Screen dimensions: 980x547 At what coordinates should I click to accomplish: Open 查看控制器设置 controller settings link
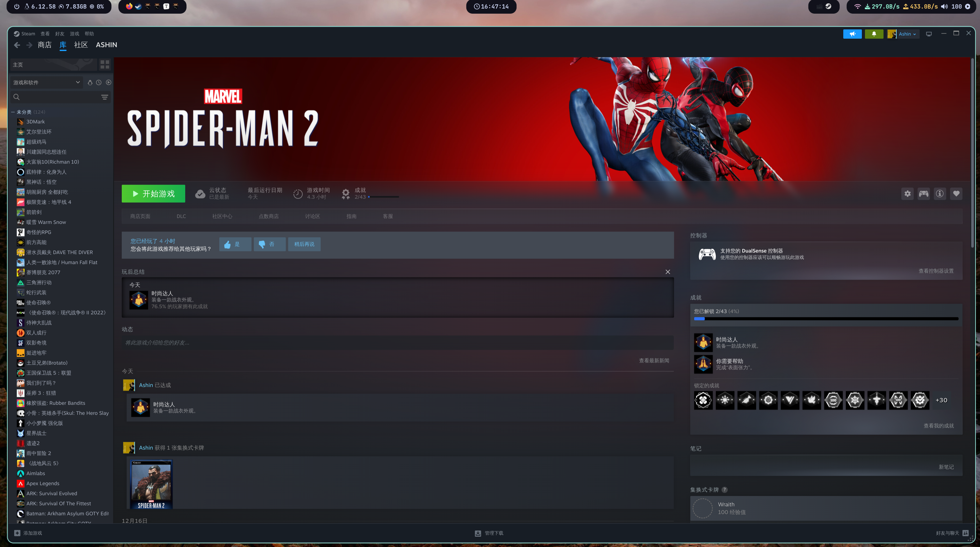(936, 271)
